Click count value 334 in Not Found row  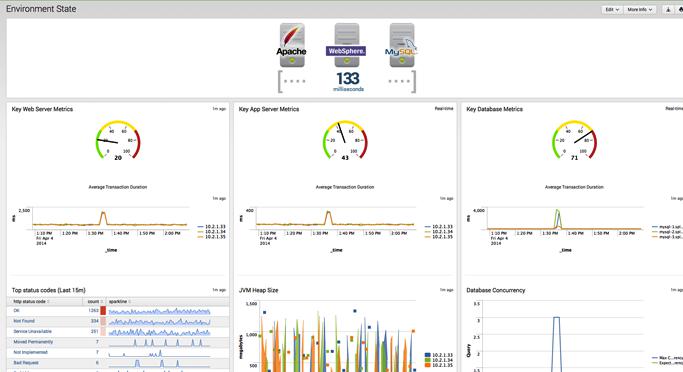pyautogui.click(x=95, y=321)
